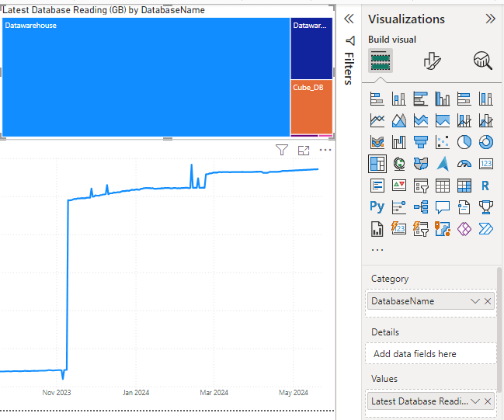This screenshot has width=504, height=420.
Task: Pick the Treemap visualization icon
Action: [377, 164]
